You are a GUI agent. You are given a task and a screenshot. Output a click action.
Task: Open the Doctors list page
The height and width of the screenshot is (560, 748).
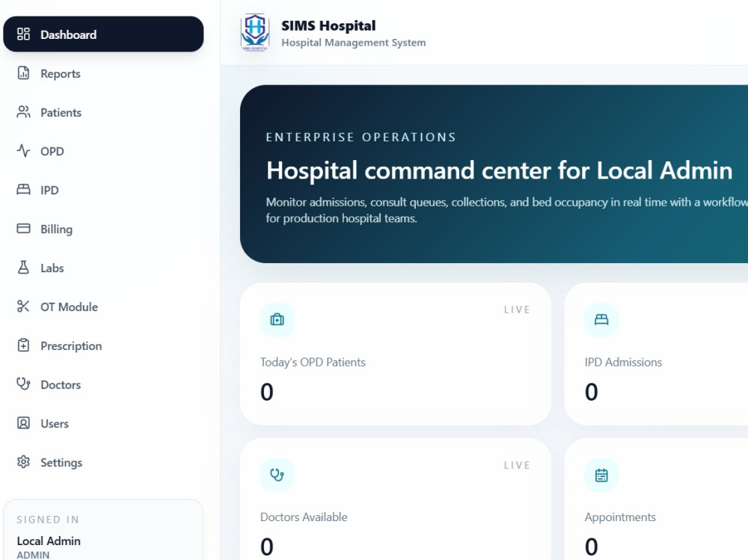(103, 384)
